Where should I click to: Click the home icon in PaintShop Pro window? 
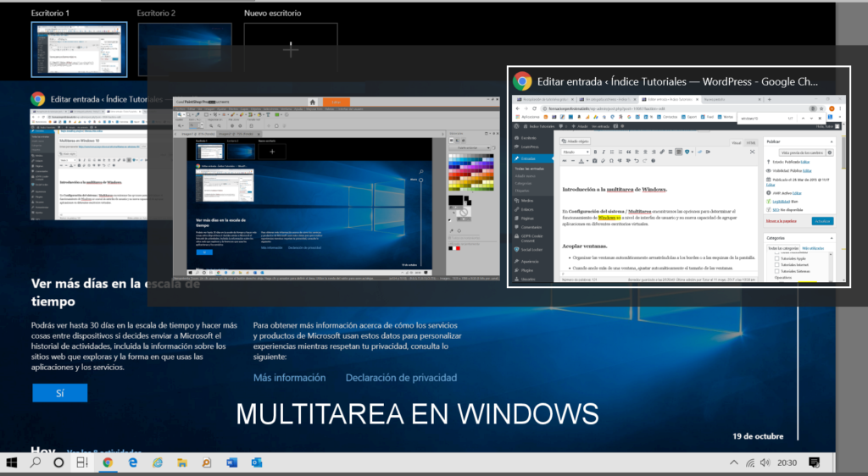pyautogui.click(x=312, y=102)
